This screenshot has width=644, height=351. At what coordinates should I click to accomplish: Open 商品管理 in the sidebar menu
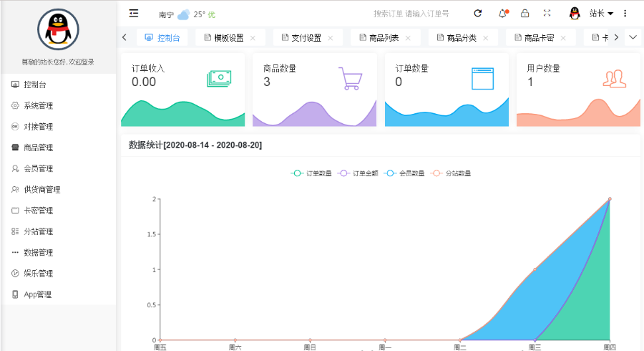(x=39, y=148)
